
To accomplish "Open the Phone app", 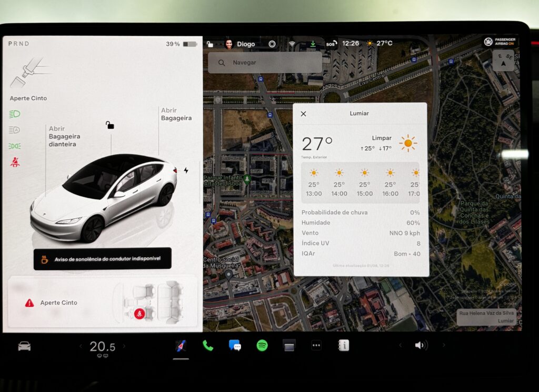I will click(208, 346).
